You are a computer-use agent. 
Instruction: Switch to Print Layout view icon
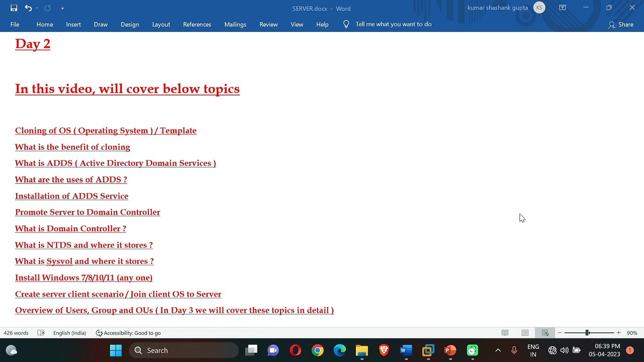click(525, 333)
